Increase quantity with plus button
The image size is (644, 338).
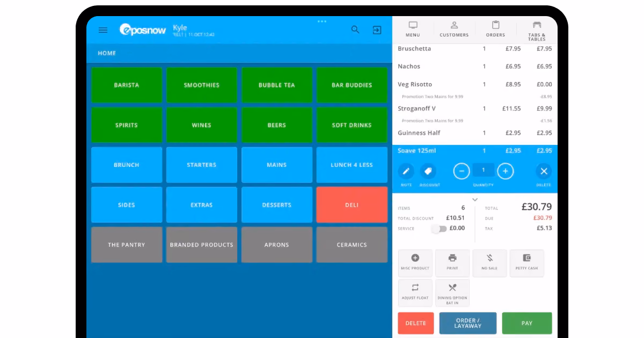pos(506,171)
